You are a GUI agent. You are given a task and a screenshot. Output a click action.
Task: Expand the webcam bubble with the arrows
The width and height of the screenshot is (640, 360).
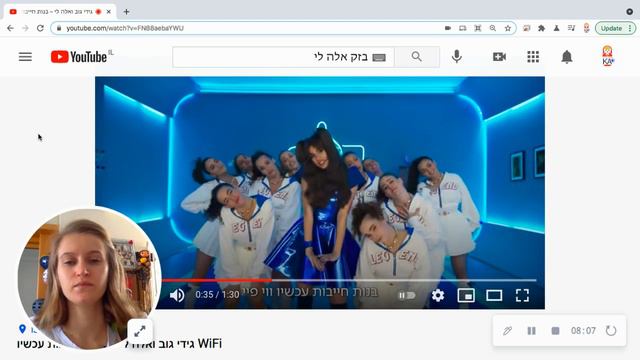click(140, 331)
